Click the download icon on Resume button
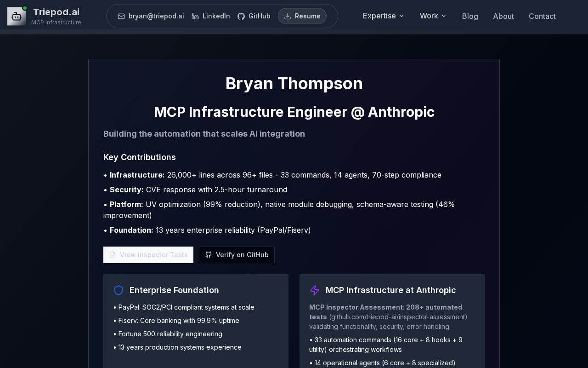This screenshot has height=368, width=588. 288,16
